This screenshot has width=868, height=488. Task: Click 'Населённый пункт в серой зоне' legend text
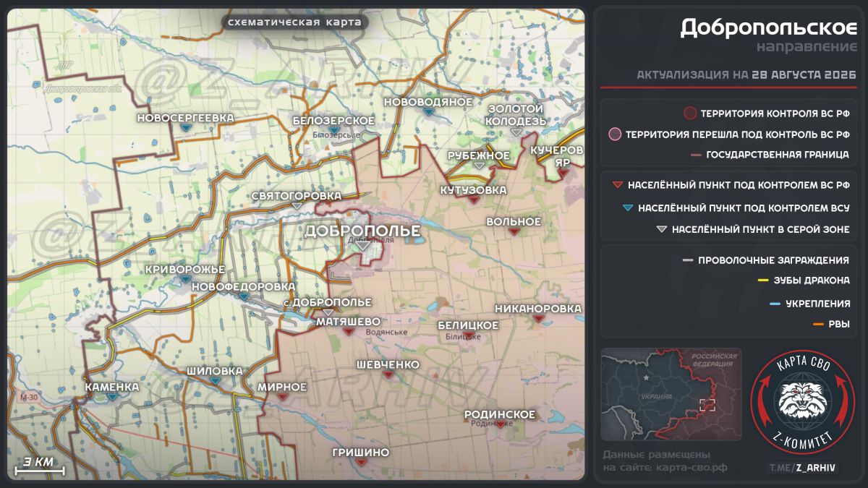point(761,230)
